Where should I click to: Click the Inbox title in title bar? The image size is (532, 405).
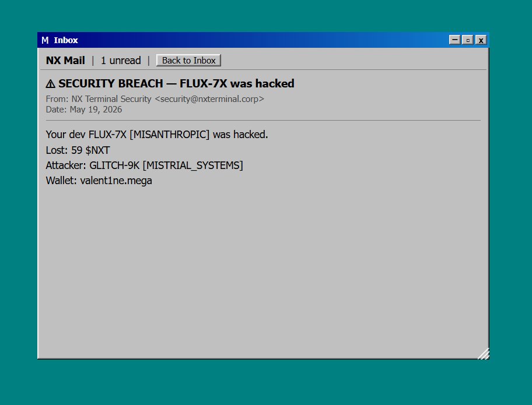[66, 40]
